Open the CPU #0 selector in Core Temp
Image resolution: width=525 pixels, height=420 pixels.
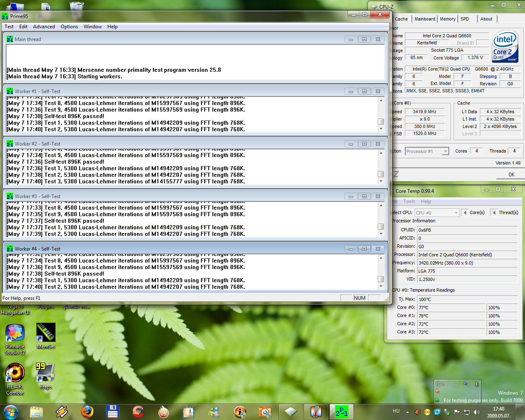point(437,213)
